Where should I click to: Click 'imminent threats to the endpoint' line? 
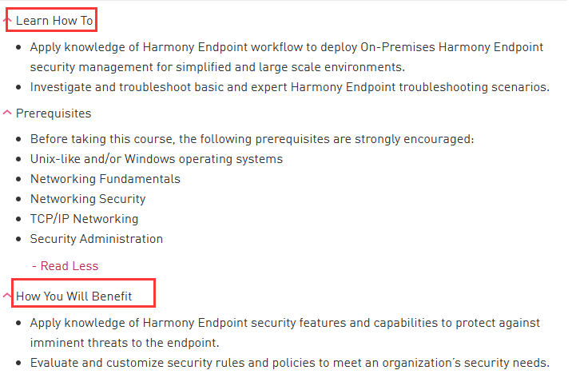pyautogui.click(x=125, y=343)
